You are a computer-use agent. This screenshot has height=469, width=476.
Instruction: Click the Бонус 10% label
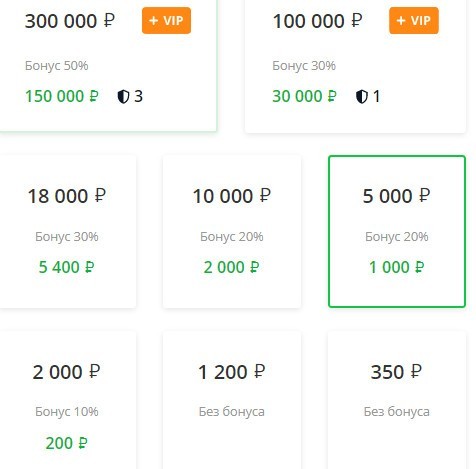[x=67, y=412]
